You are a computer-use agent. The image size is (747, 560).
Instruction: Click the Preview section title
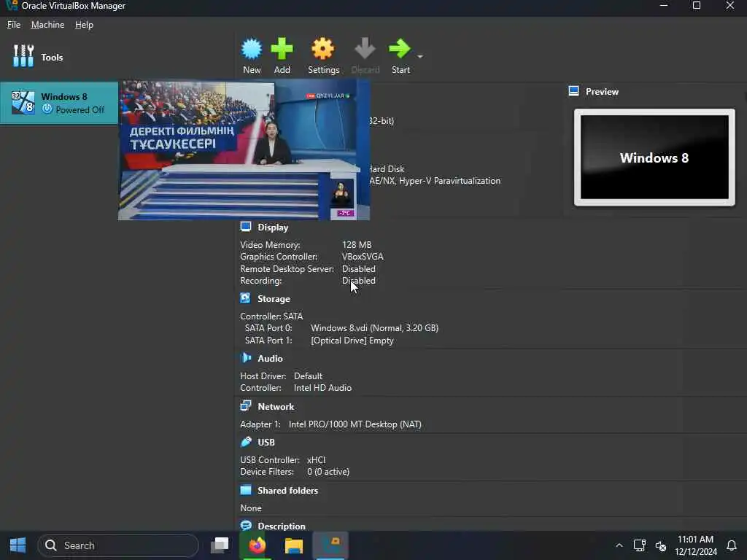point(602,91)
